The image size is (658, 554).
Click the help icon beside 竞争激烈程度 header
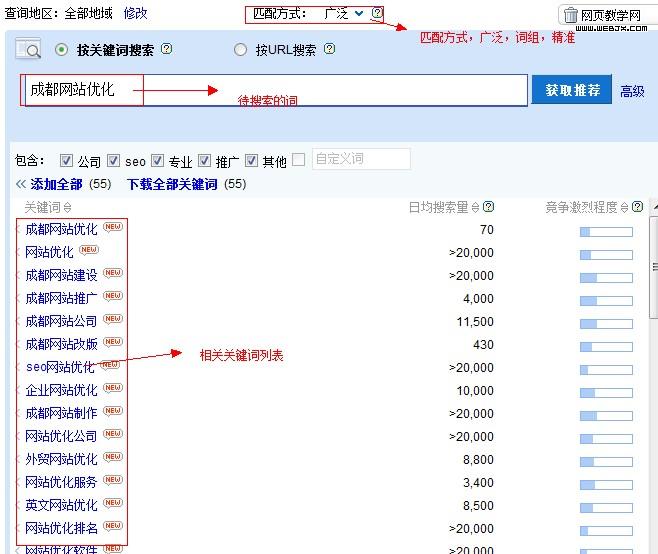point(637,207)
